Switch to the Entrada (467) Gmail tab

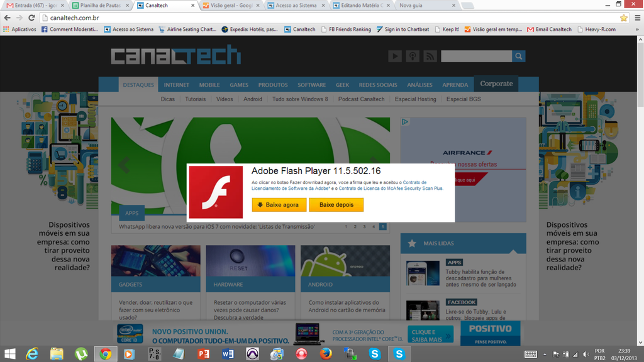(36, 5)
